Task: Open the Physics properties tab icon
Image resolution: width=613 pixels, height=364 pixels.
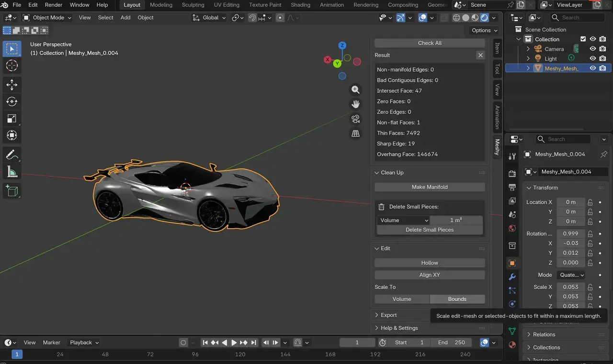Action: [x=512, y=304]
